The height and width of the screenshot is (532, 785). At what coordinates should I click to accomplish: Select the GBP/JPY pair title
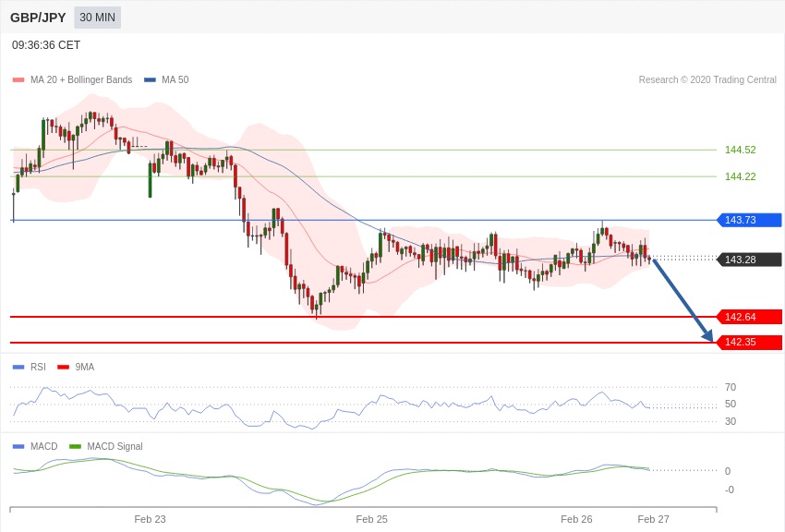[38, 18]
